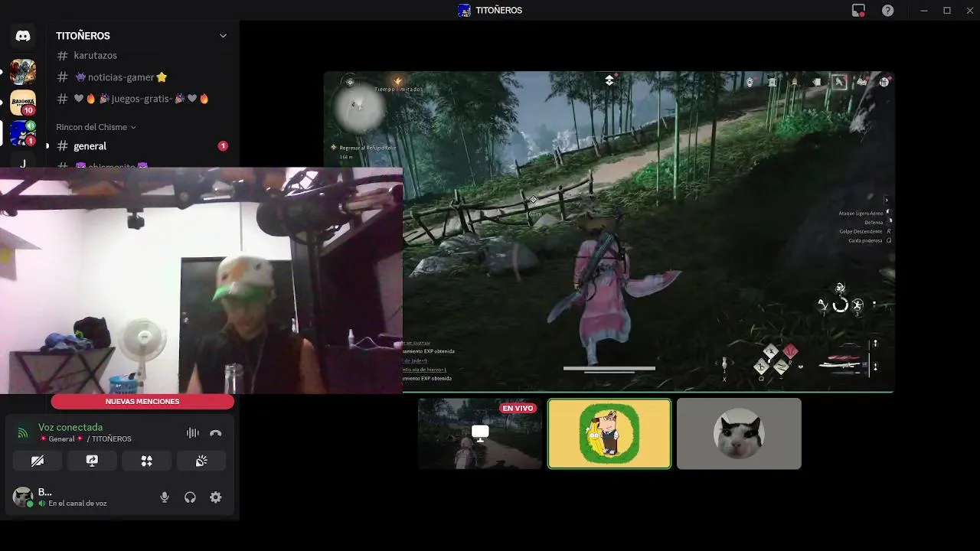Collapse the Rincon del Chisme category

point(96,127)
